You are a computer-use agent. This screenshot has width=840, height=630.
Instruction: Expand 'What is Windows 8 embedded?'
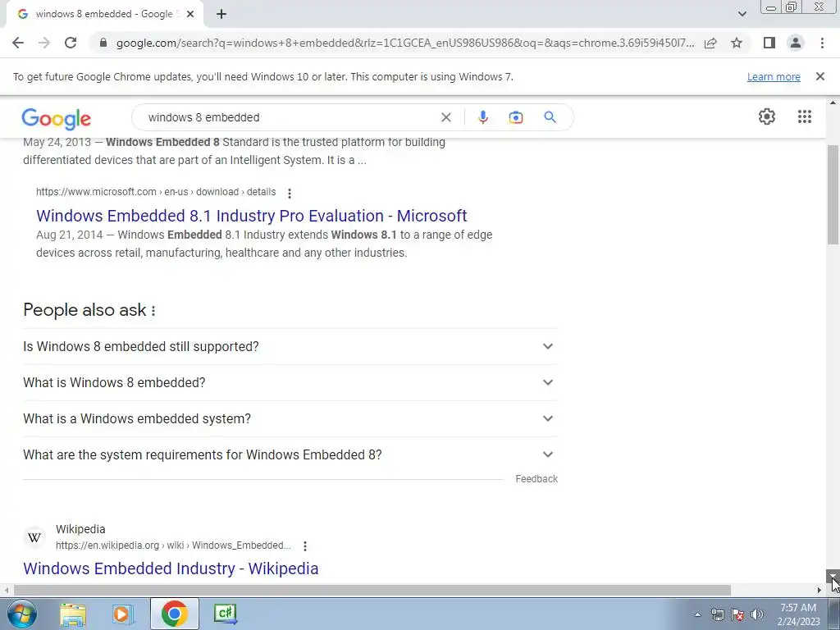pos(290,382)
